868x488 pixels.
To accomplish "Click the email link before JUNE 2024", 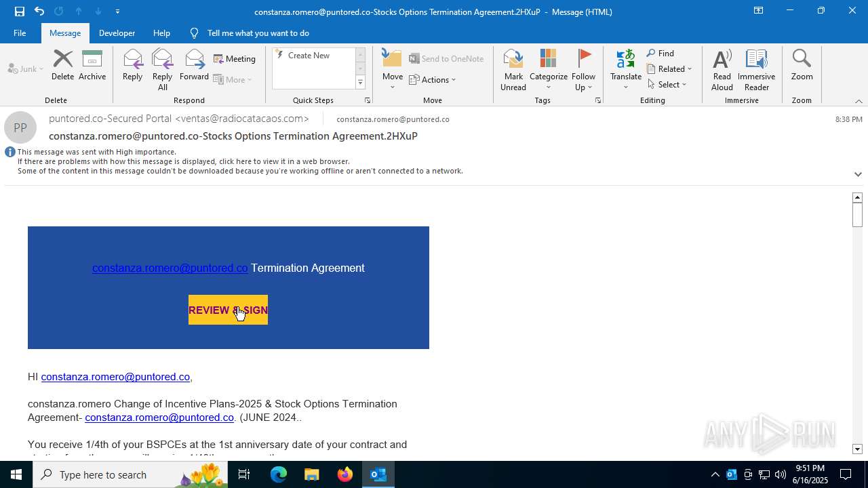I will pos(159,418).
